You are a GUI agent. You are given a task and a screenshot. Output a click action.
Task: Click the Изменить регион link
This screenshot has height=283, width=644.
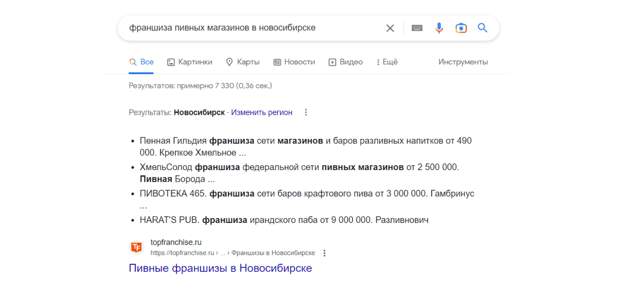[261, 112]
